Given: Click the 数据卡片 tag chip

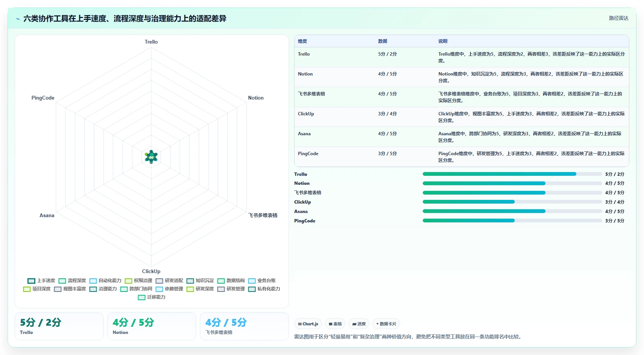Looking at the screenshot, I should coord(386,324).
